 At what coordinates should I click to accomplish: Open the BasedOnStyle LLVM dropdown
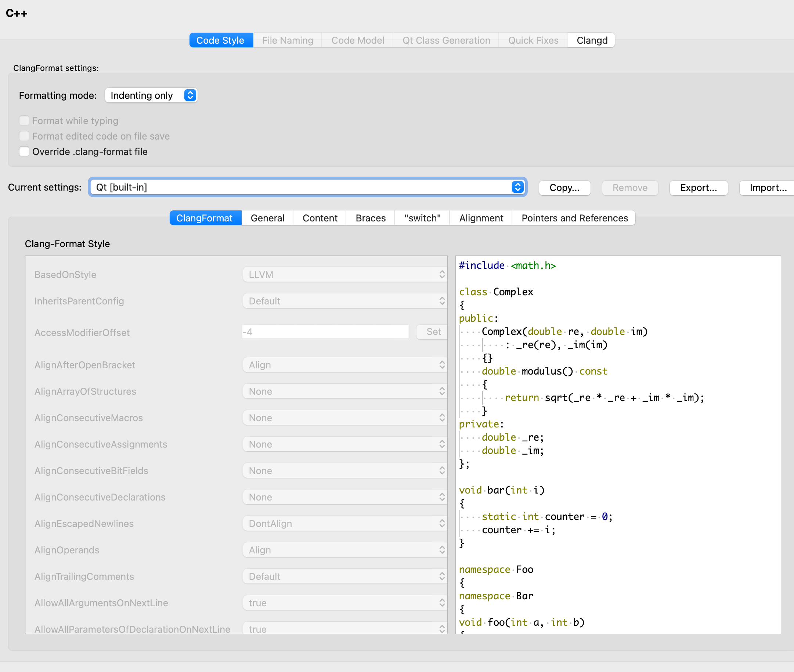tap(345, 274)
